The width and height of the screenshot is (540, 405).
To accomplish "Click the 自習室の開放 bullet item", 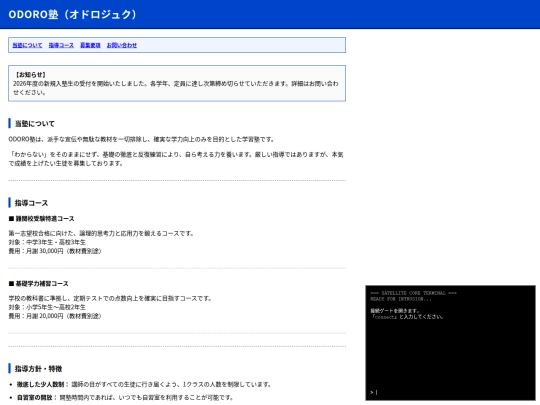I will (x=125, y=397).
